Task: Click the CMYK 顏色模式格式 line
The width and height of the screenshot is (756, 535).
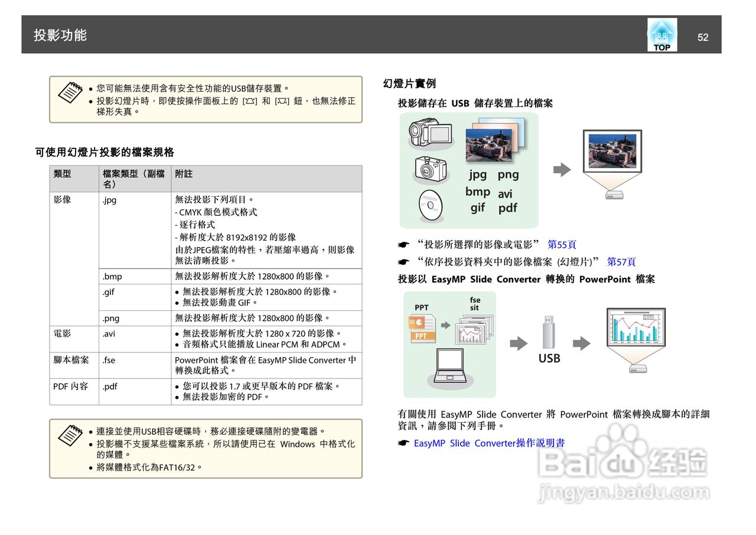Action: click(x=216, y=212)
